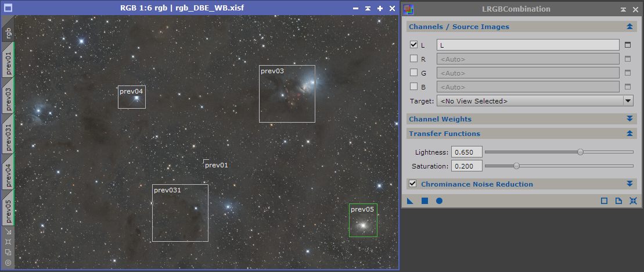
Task: Collapse the Transfer Functions section
Action: click(x=629, y=134)
